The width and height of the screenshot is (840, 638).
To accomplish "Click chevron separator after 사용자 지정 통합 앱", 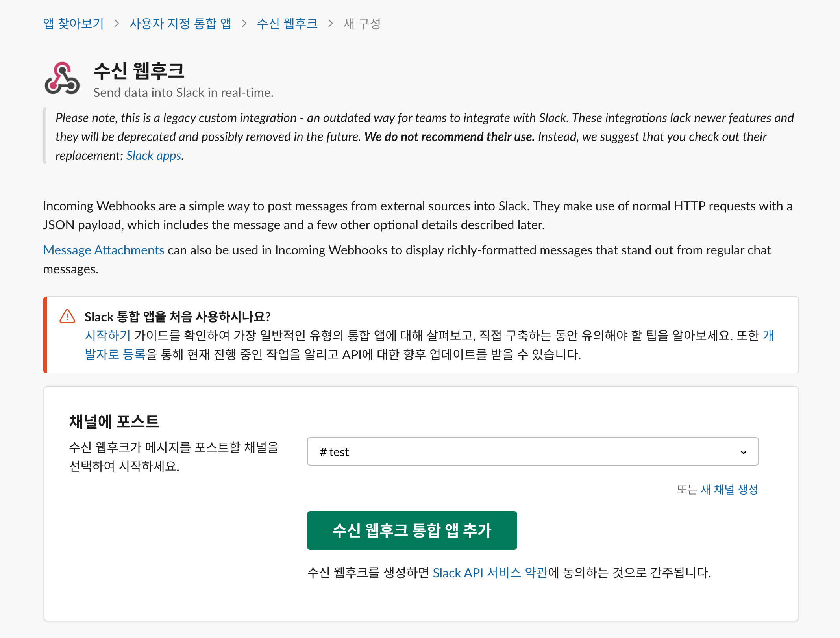I will point(244,24).
